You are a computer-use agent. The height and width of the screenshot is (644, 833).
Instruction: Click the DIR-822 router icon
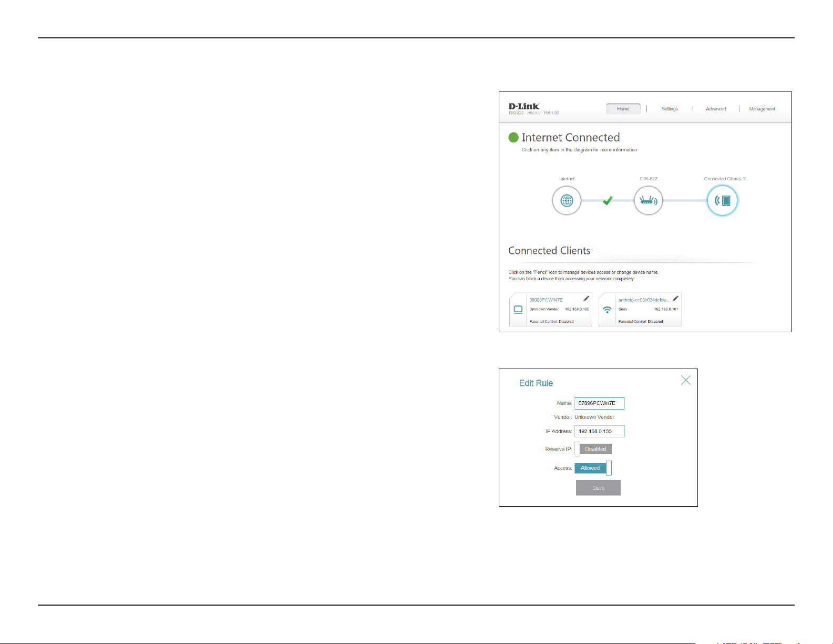click(649, 200)
